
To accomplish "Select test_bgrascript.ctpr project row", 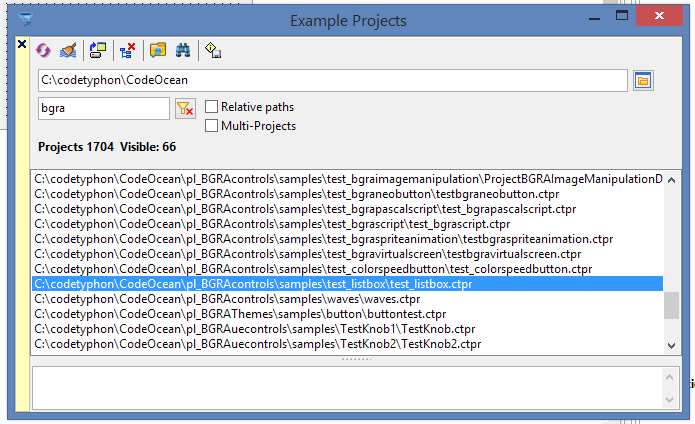I will (x=348, y=224).
